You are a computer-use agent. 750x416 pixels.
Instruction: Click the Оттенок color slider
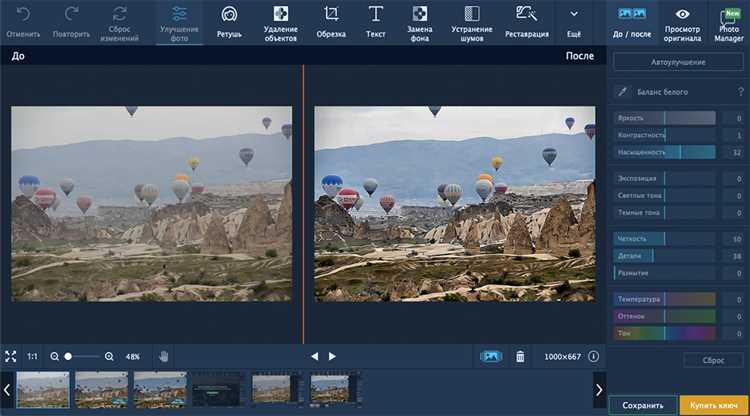pyautogui.click(x=664, y=316)
